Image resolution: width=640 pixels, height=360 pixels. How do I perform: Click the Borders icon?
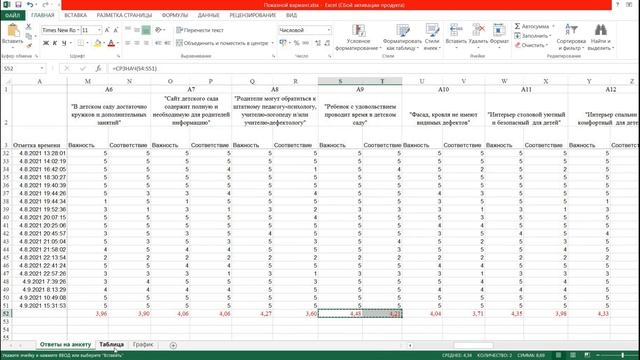click(x=80, y=43)
